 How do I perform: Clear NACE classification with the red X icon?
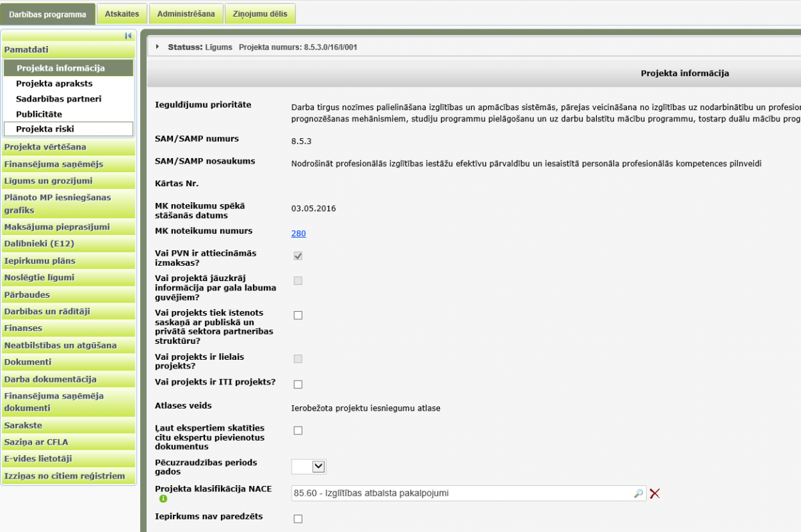click(x=655, y=493)
